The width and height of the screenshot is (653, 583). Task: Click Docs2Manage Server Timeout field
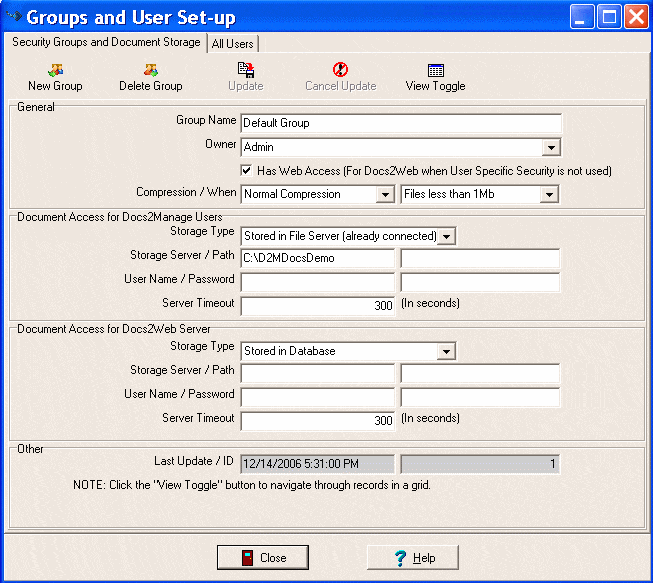tap(317, 305)
